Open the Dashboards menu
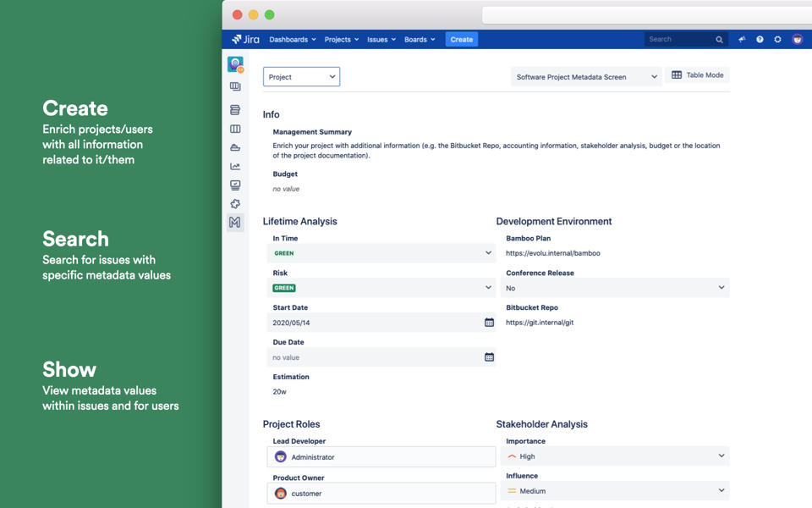 tap(292, 40)
